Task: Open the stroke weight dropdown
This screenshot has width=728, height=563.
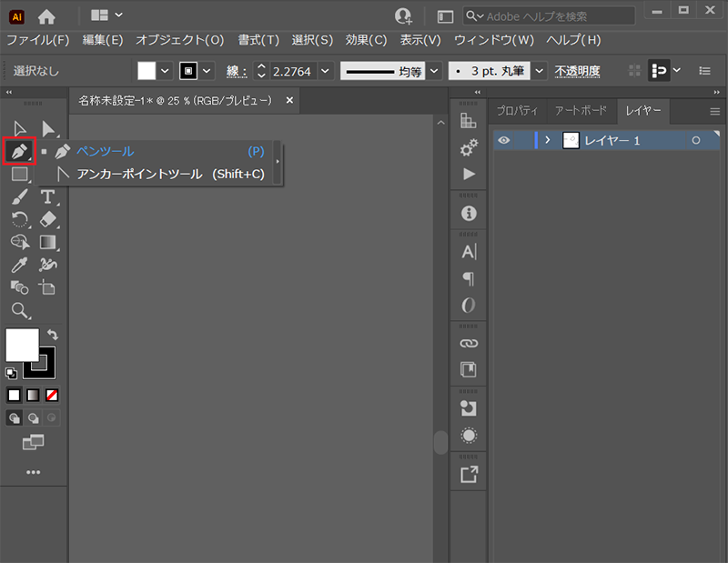Action: coord(325,71)
